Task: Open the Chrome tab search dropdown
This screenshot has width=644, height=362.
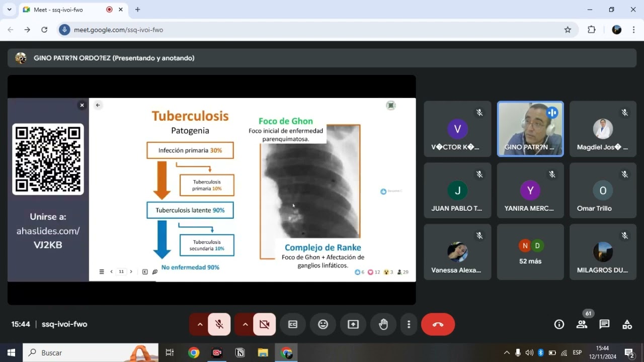Action: pos(9,10)
